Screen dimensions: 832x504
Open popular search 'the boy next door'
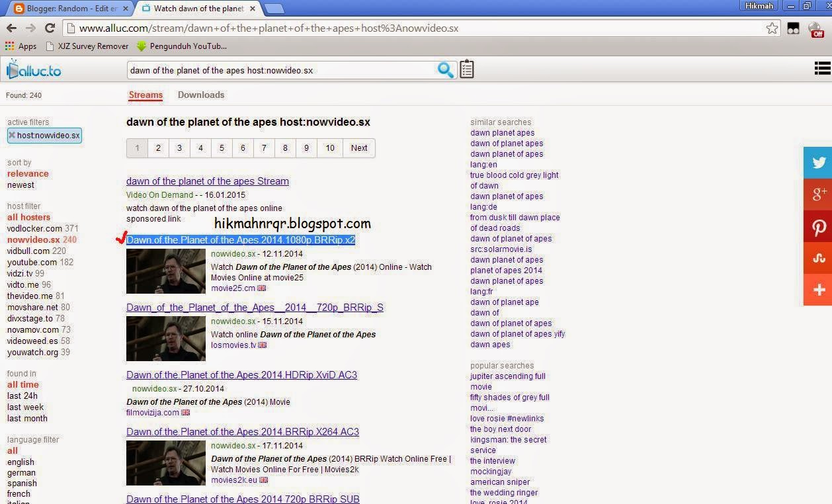[501, 429]
